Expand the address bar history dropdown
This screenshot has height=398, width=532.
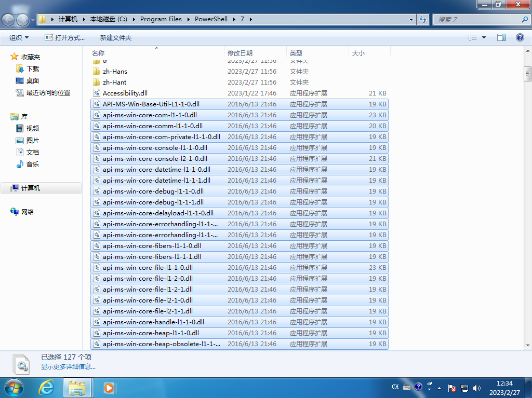411,19
